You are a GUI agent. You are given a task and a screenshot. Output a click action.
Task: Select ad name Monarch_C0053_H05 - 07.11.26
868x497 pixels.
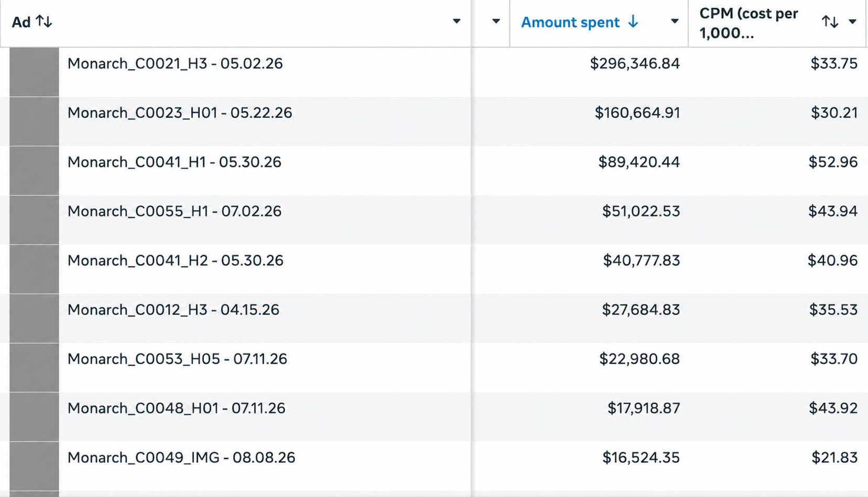point(177,359)
